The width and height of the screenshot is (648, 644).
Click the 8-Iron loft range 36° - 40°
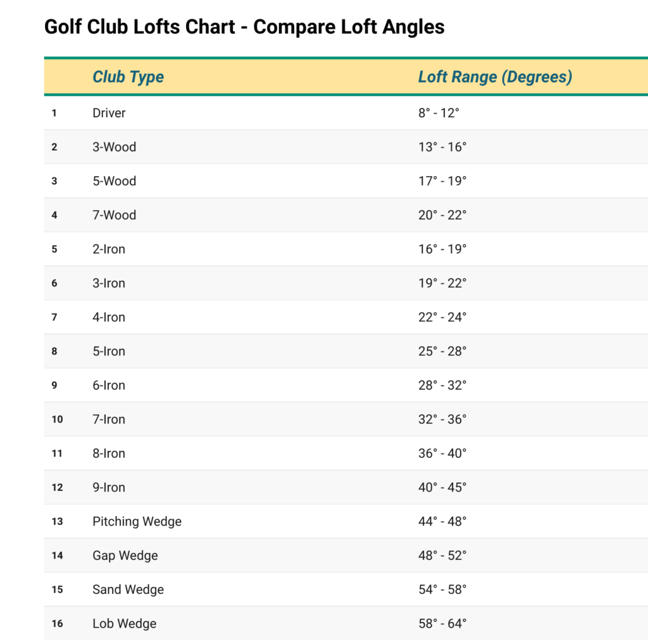[x=442, y=454]
